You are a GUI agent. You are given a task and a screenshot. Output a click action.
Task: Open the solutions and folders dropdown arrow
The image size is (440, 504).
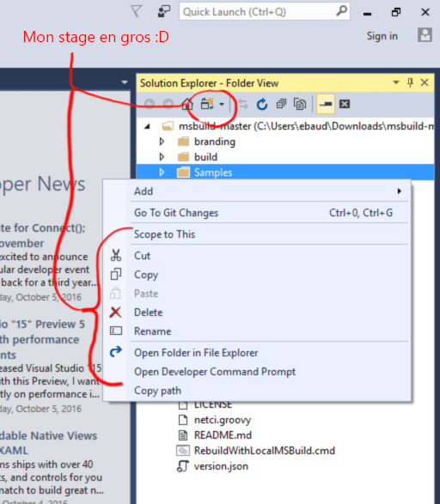(x=222, y=104)
